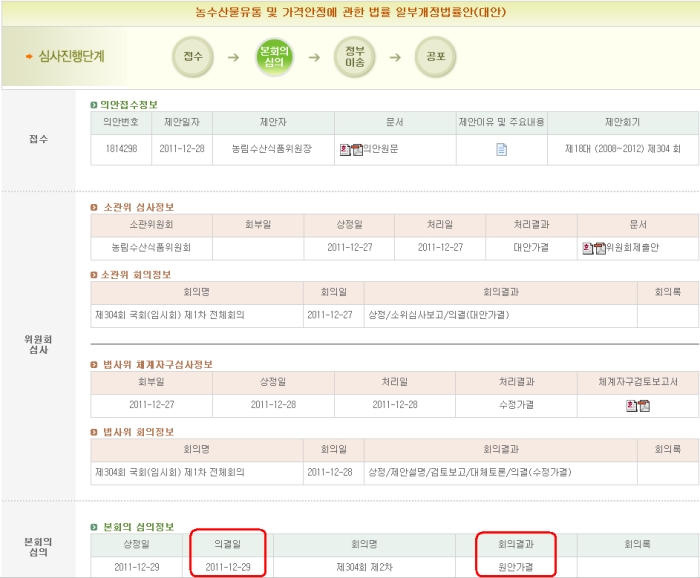Viewport: 700px width, 578px height.
Task: Open the 의안원문 document link
Action: (381, 149)
